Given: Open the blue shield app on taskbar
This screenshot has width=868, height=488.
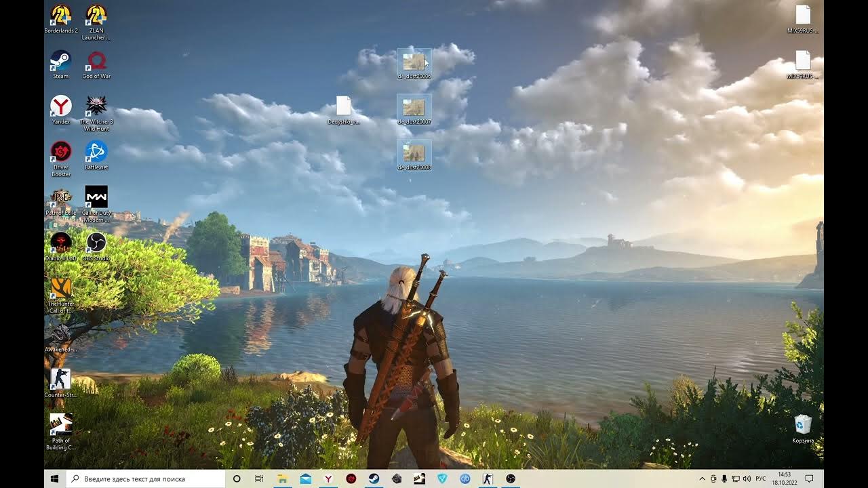Looking at the screenshot, I should tap(443, 479).
